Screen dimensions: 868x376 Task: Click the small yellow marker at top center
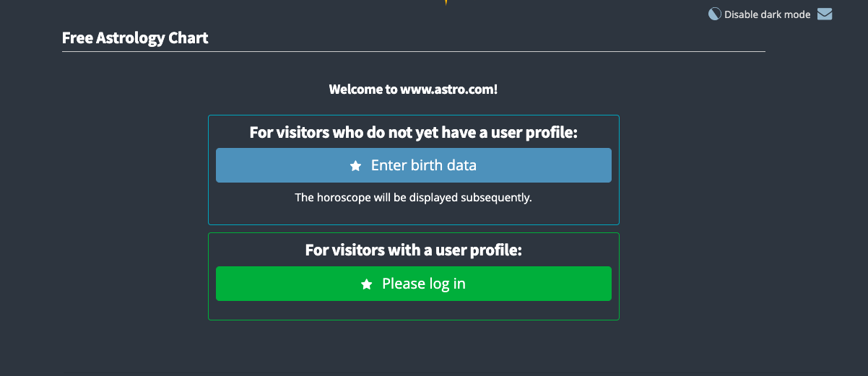pyautogui.click(x=446, y=2)
